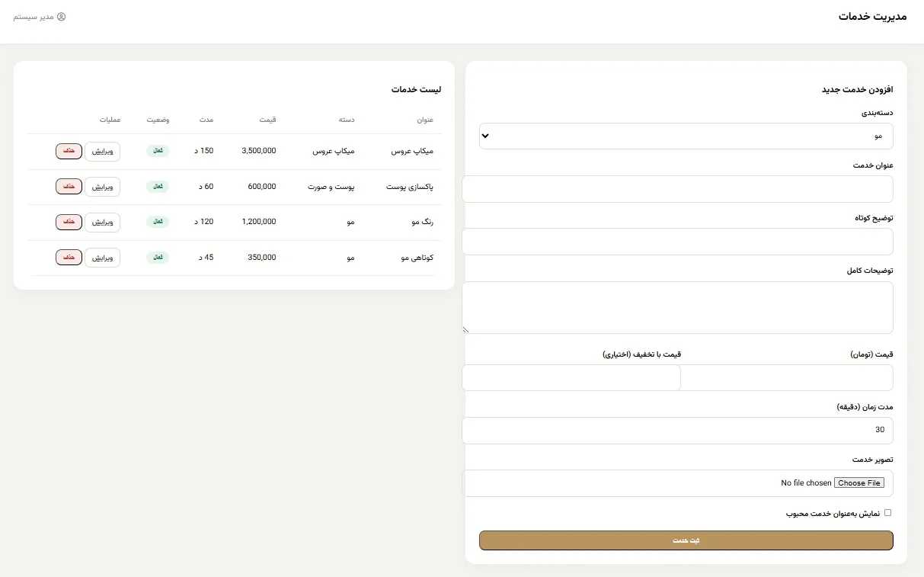Edit the رنگ مو service row

[x=102, y=222]
